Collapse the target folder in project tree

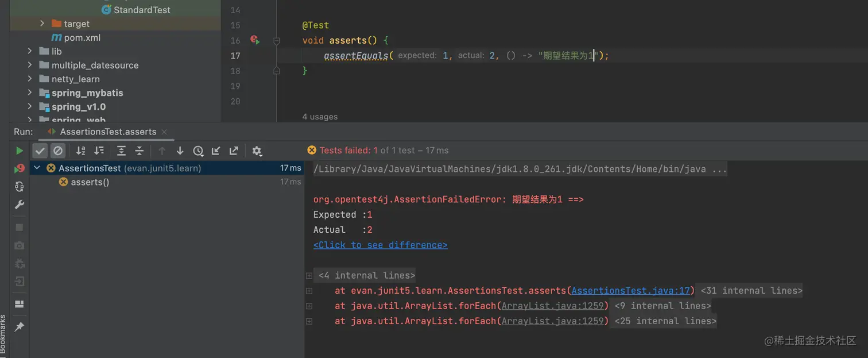click(x=42, y=24)
